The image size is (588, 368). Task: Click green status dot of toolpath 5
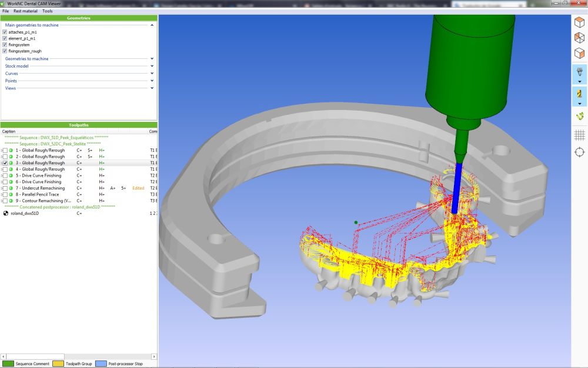11,175
